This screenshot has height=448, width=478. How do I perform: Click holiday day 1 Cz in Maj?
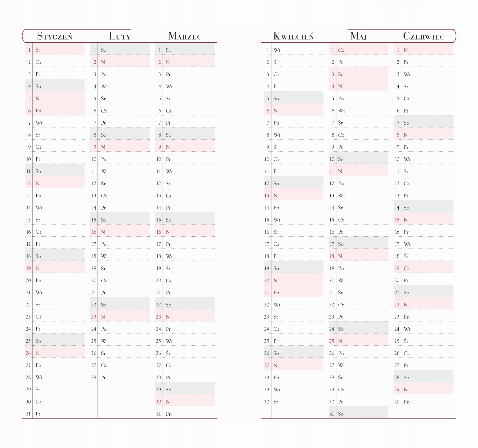[x=358, y=50]
